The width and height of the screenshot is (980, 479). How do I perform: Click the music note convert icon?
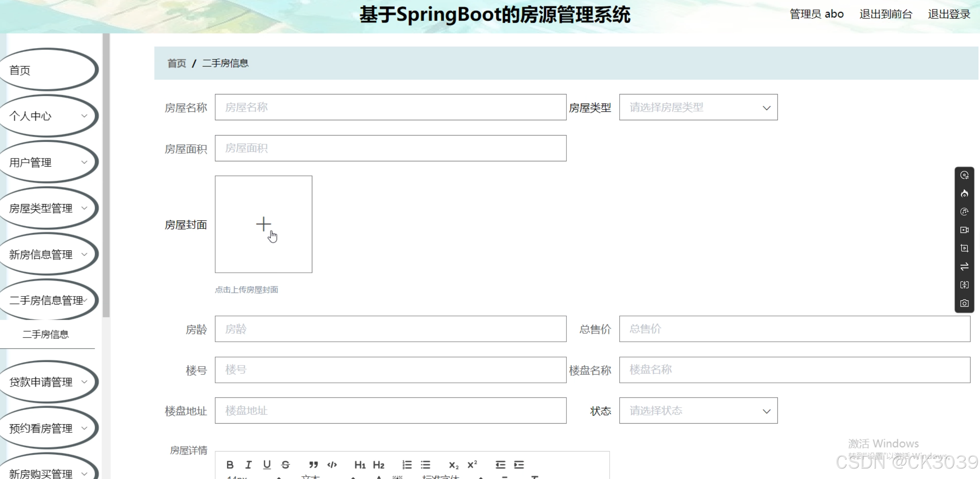[x=964, y=212]
